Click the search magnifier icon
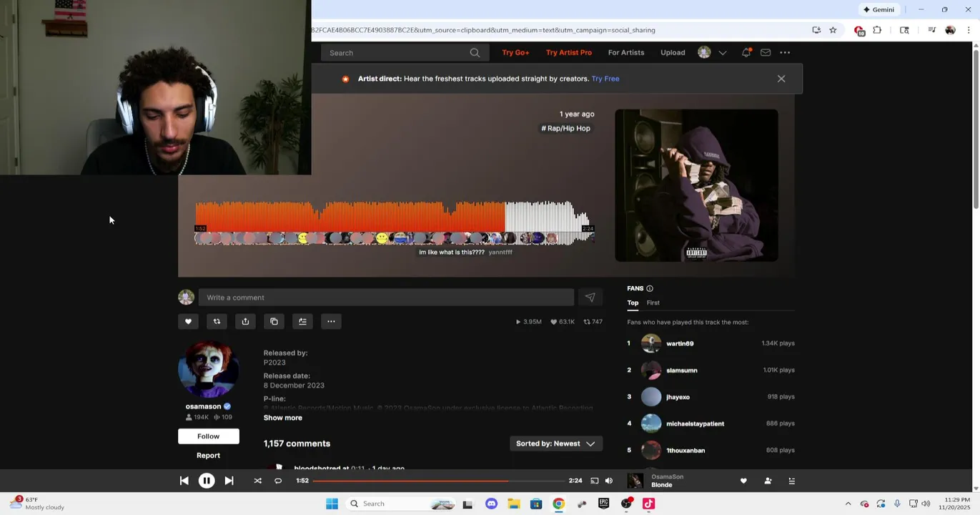Image resolution: width=980 pixels, height=515 pixels. 475,52
